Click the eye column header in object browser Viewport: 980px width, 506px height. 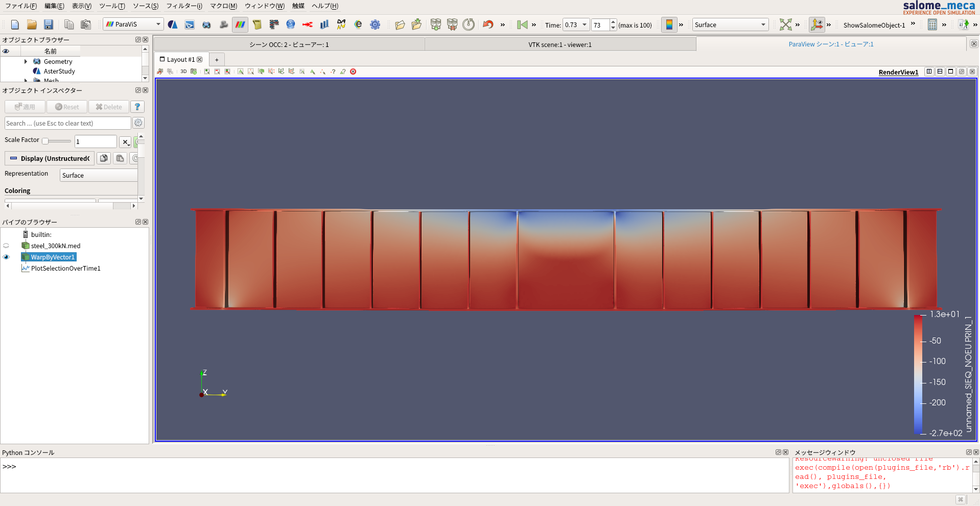(6, 51)
